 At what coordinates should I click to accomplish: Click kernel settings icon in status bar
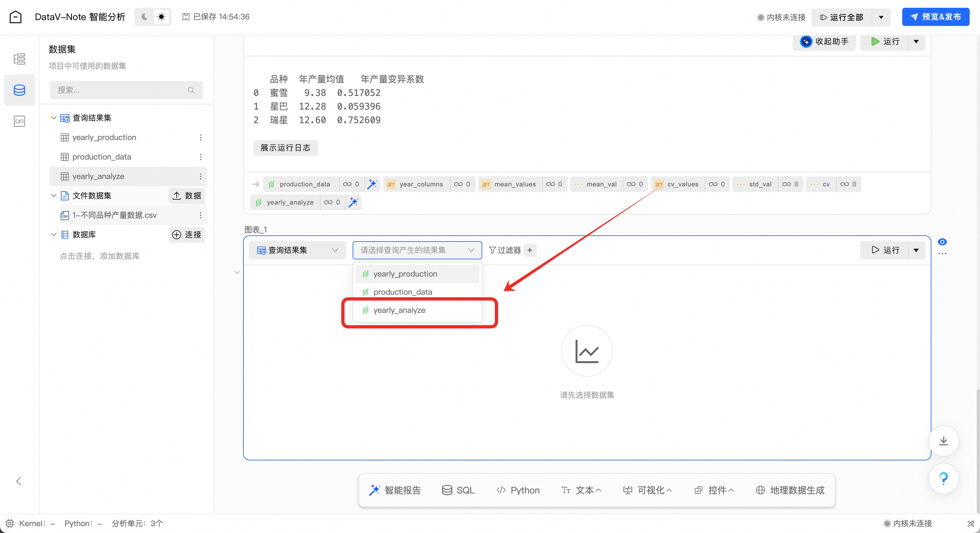(x=10, y=524)
